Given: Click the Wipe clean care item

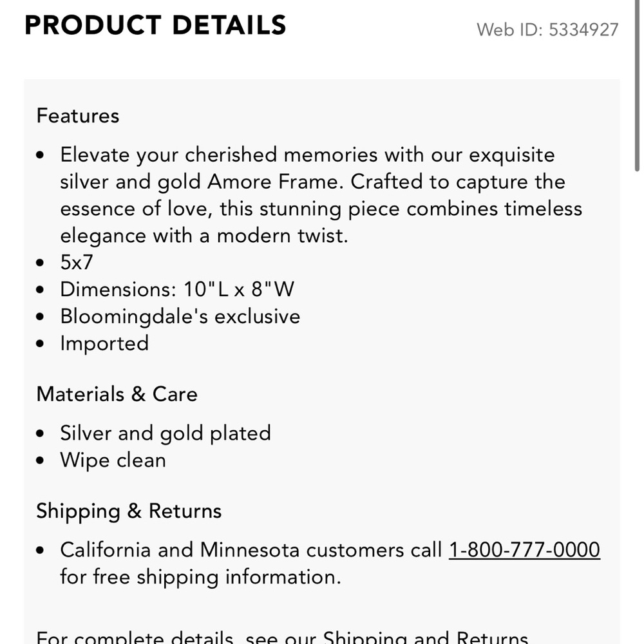Looking at the screenshot, I should click(x=113, y=460).
